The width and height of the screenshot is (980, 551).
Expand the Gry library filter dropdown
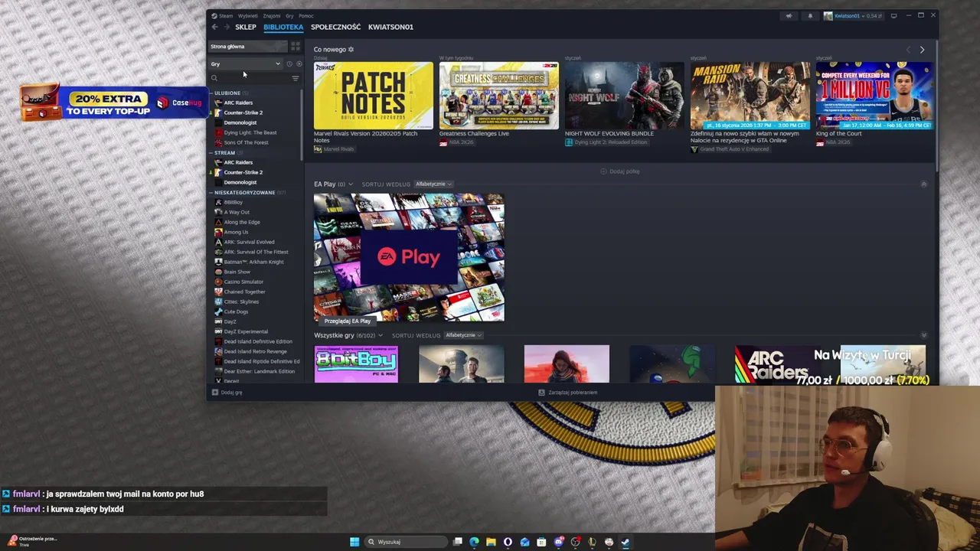(246, 64)
